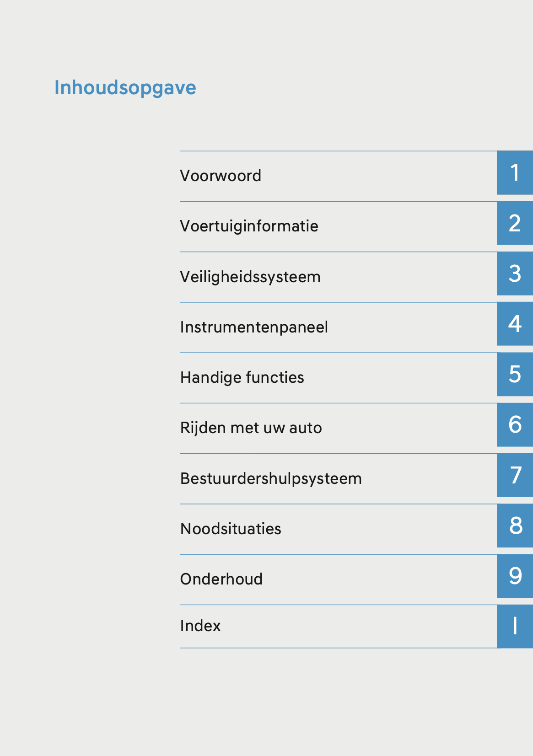Jump to blue chapter tab 4

click(x=515, y=324)
